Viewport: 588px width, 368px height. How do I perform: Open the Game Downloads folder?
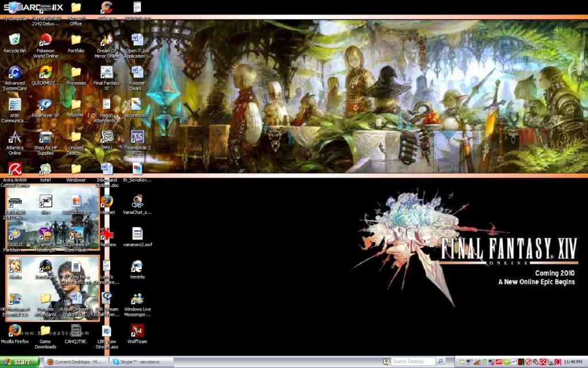(x=45, y=331)
